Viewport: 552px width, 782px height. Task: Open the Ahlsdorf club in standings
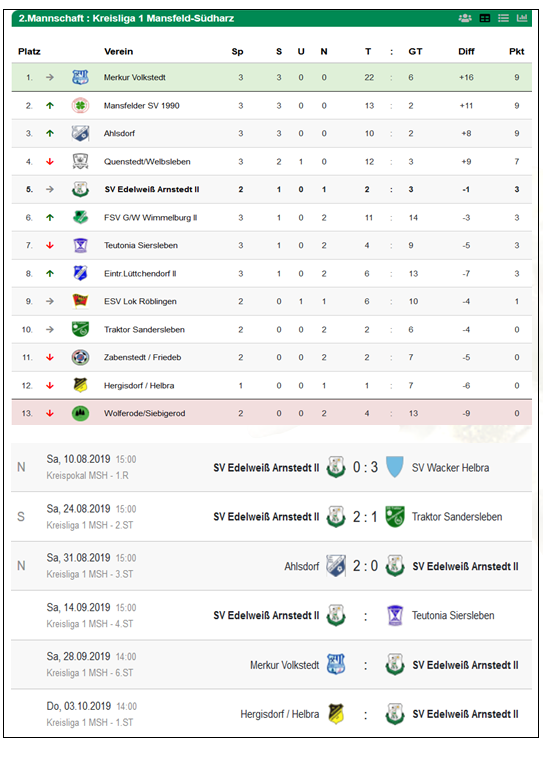click(x=119, y=133)
